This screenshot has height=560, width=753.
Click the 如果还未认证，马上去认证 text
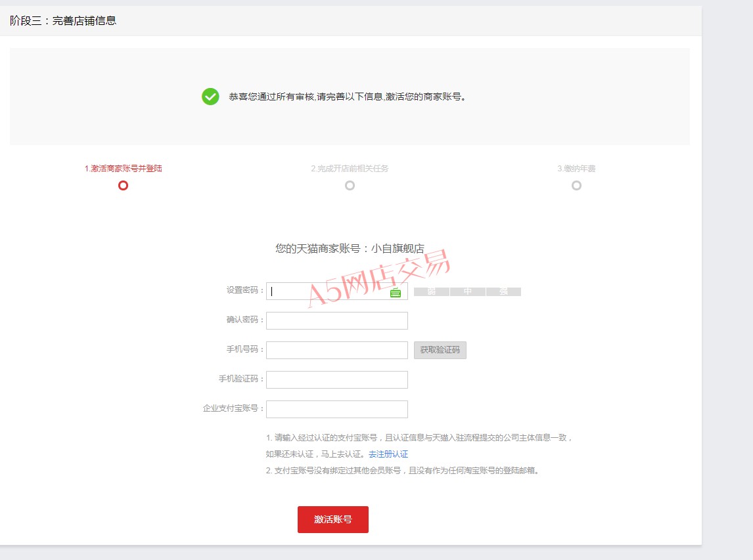pos(316,454)
